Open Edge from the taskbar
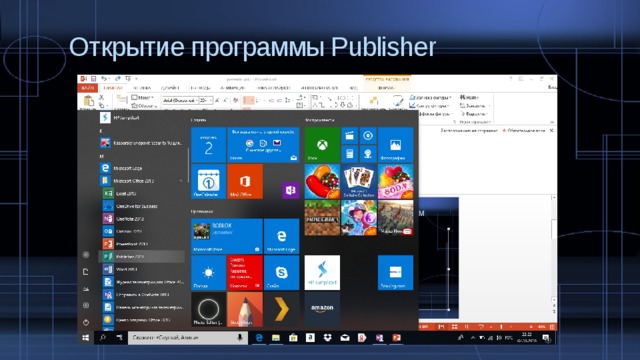 259,338
